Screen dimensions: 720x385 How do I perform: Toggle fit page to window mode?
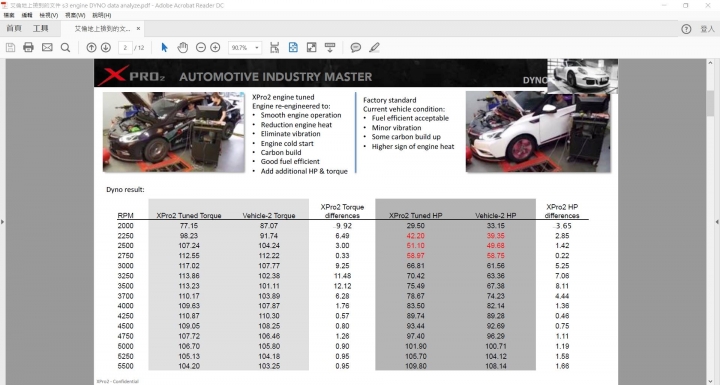293,47
